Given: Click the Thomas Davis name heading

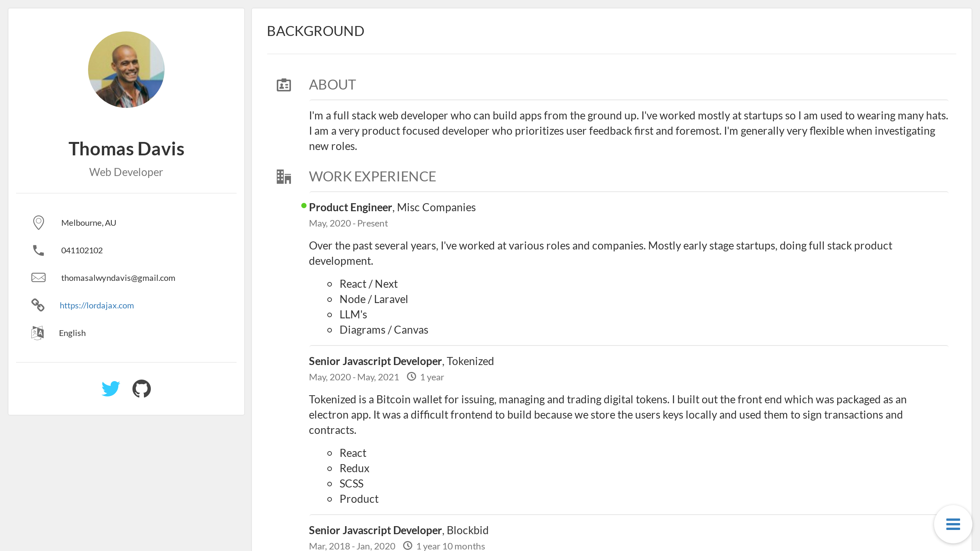Looking at the screenshot, I should coord(126,149).
